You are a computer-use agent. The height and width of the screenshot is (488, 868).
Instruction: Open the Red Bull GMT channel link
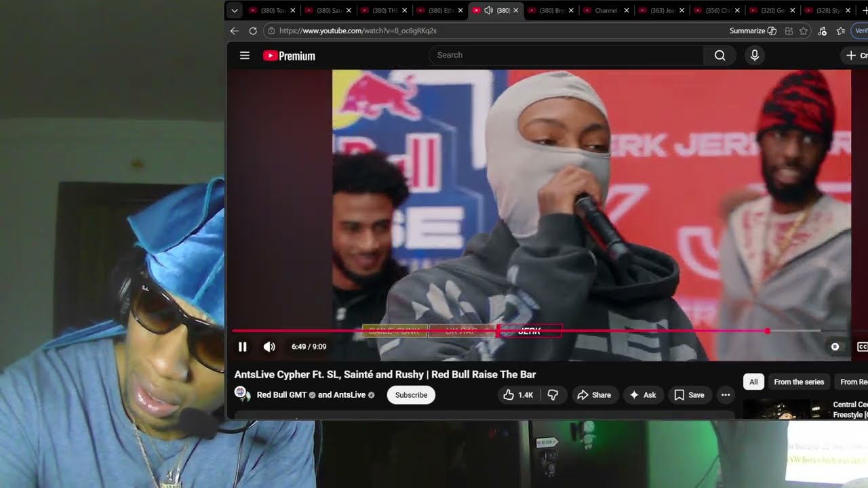pyautogui.click(x=281, y=395)
